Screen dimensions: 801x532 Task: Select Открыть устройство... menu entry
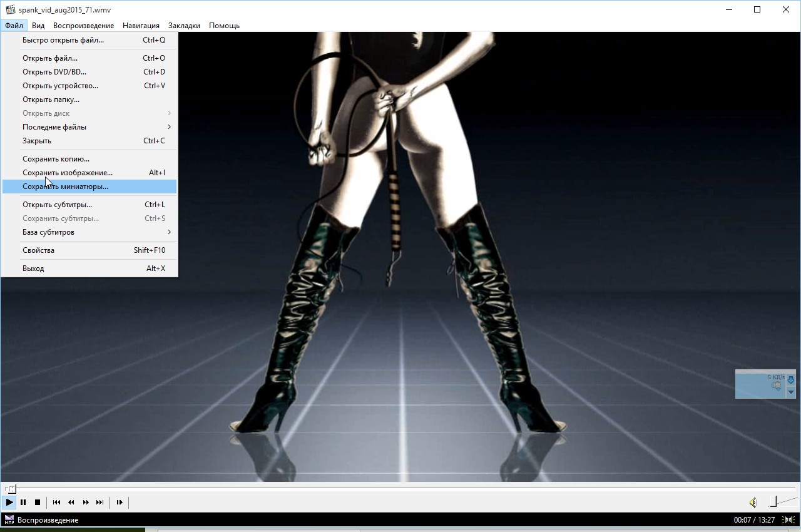pos(89,86)
